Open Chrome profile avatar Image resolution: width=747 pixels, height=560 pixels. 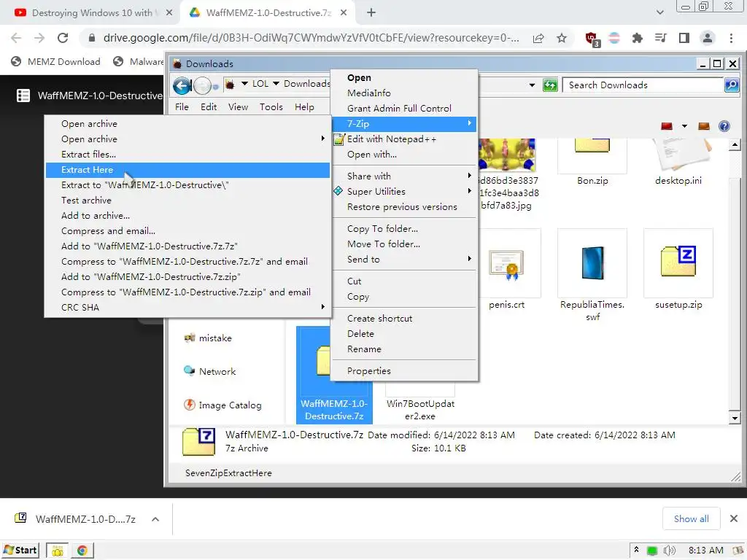708,38
